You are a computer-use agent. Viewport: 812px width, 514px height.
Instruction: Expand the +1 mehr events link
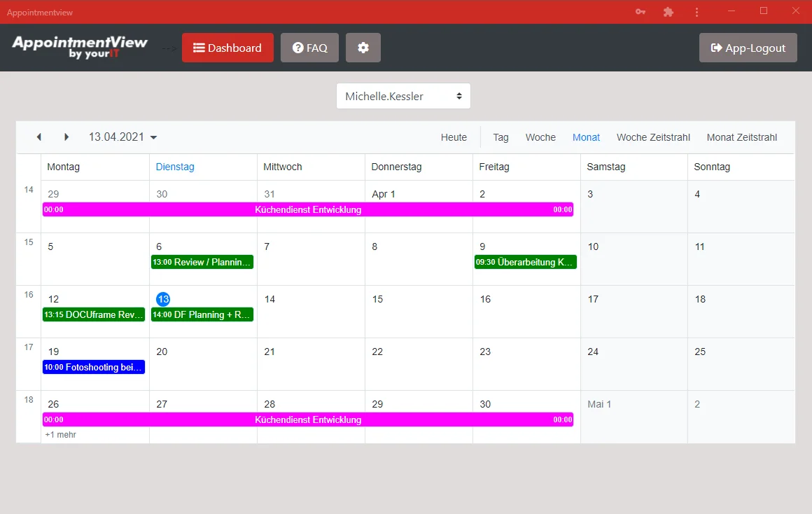[x=61, y=435]
